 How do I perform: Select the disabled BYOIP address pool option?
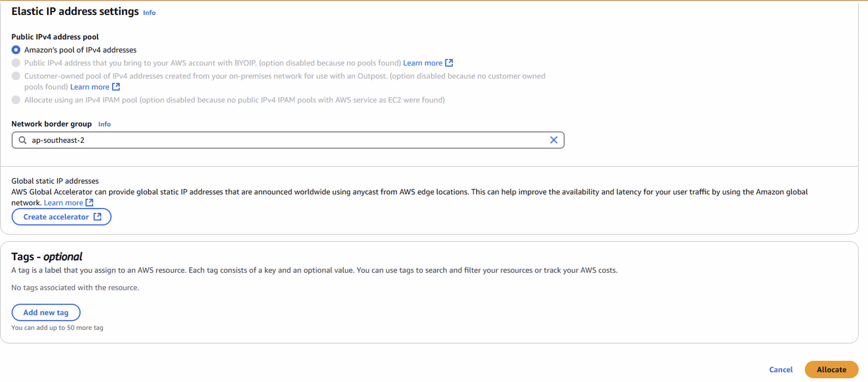[16, 63]
